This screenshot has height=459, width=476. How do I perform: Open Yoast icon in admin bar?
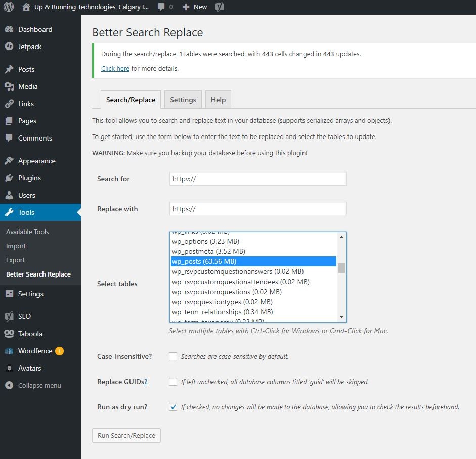pyautogui.click(x=220, y=7)
